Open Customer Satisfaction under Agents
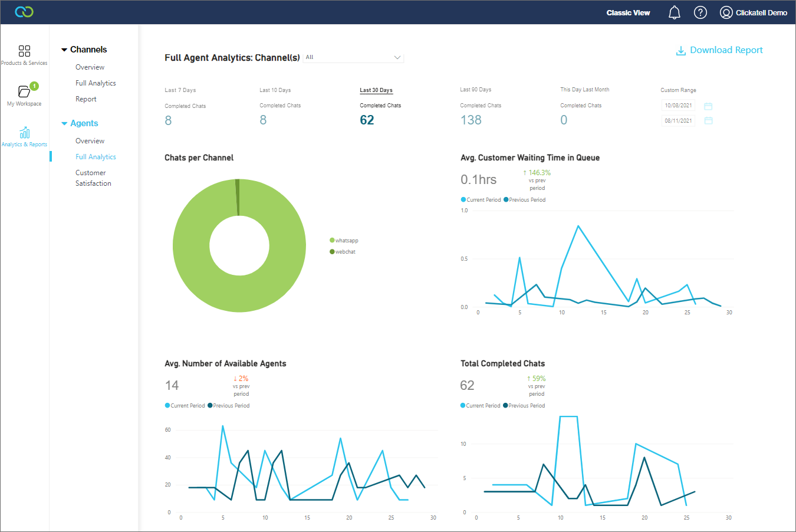Viewport: 796px width, 532px height. point(93,178)
